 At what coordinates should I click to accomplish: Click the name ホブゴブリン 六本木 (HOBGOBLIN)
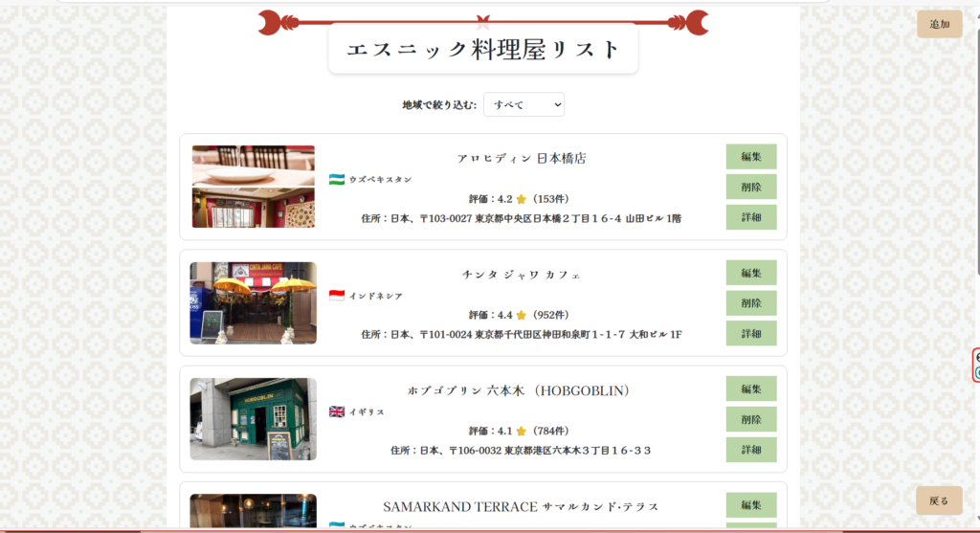(x=519, y=391)
